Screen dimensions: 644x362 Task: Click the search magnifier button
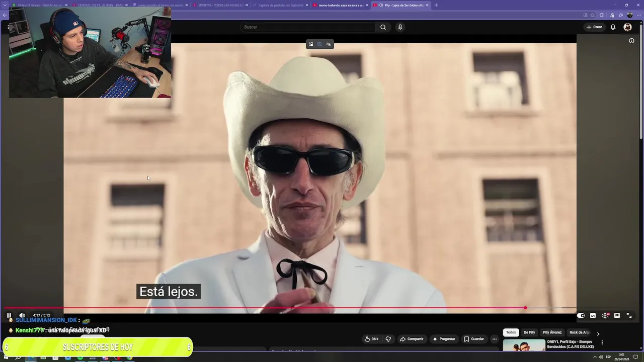pyautogui.click(x=383, y=27)
